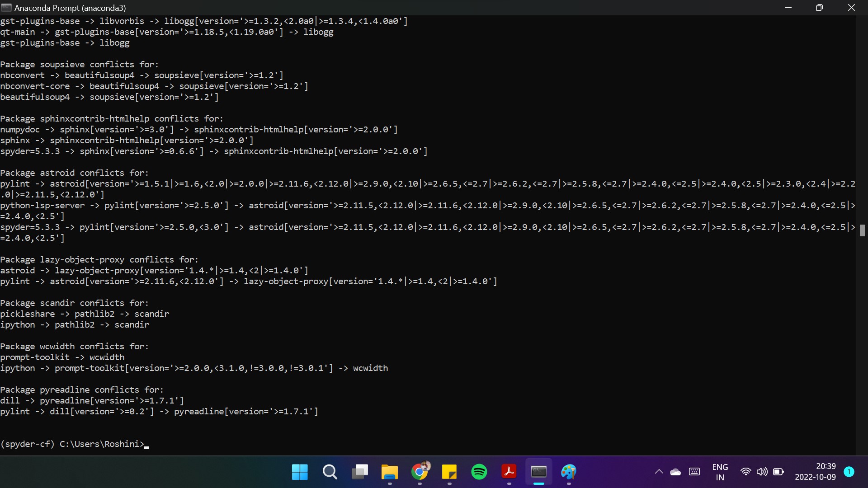
Task: Open Google Chrome from the taskbar
Action: tap(420, 472)
